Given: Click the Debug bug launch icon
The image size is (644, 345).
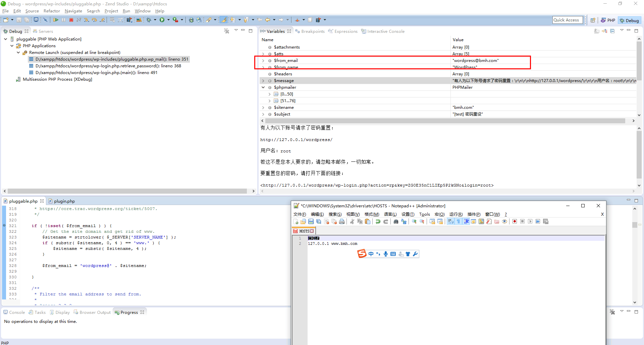Looking at the screenshot, I should pyautogui.click(x=149, y=20).
